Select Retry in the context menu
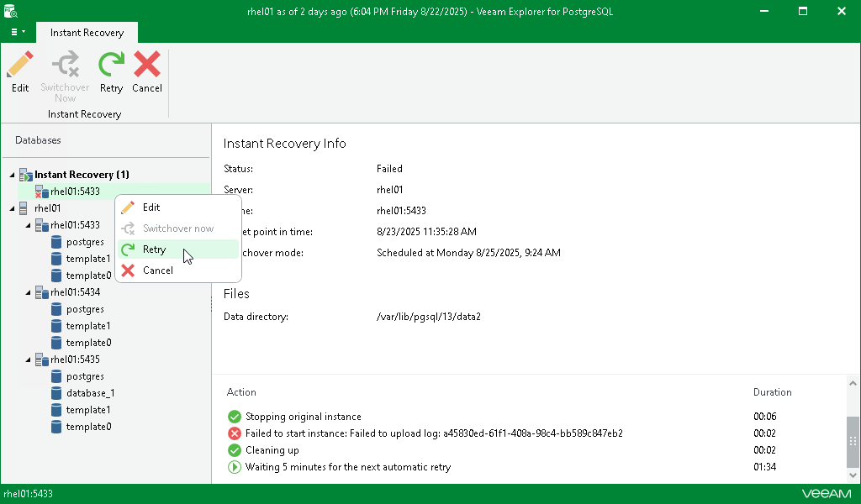The image size is (861, 504). pos(154,249)
